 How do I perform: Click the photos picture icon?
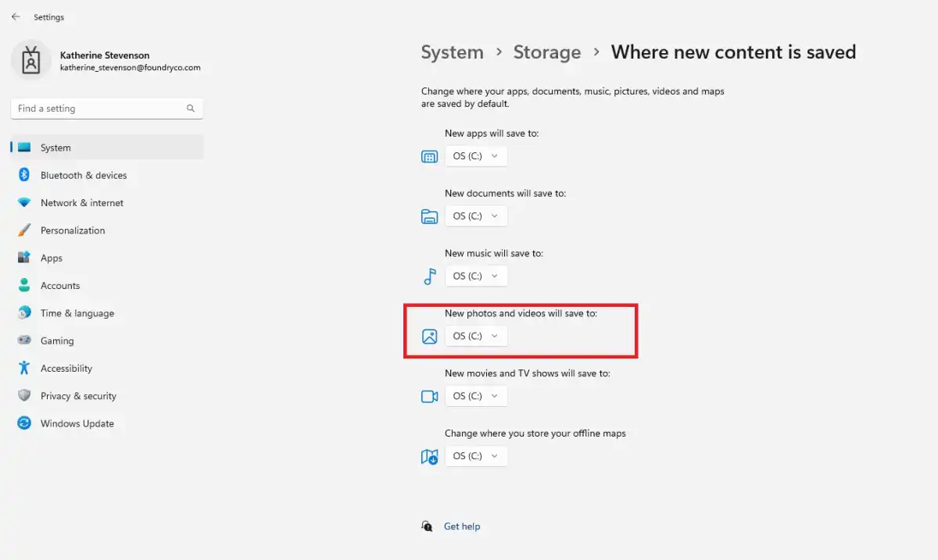tap(429, 337)
